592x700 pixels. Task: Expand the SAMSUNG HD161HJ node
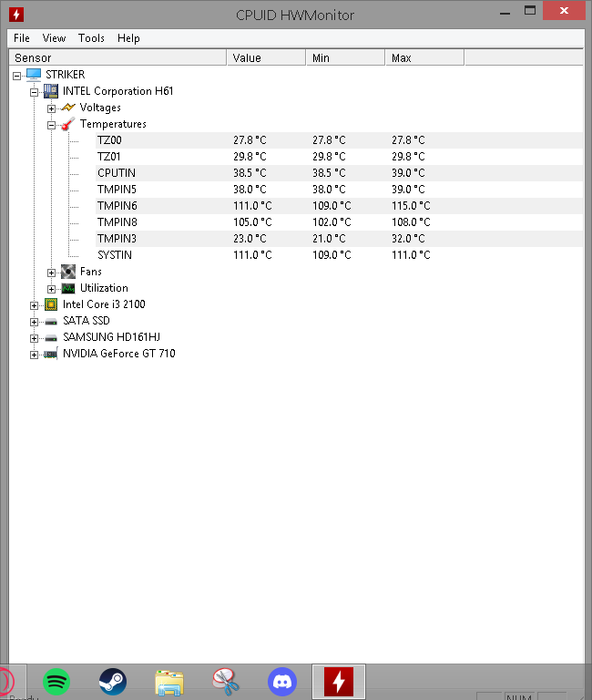(34, 338)
